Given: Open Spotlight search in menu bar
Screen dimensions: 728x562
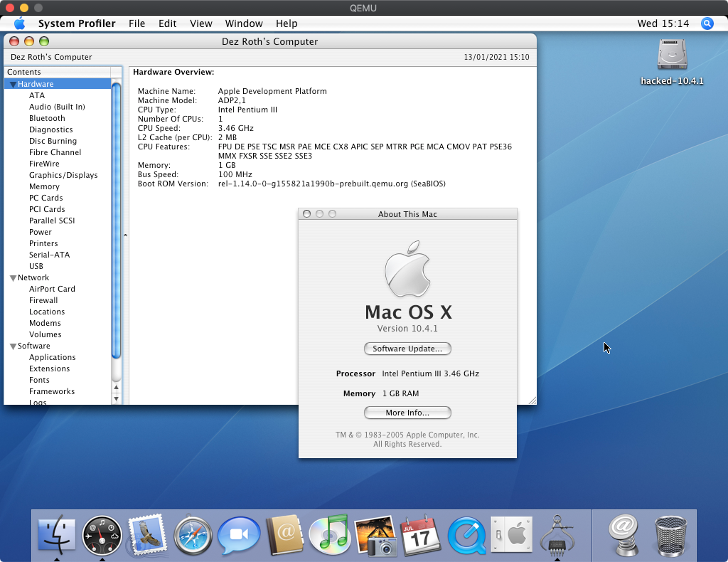Looking at the screenshot, I should [x=707, y=23].
